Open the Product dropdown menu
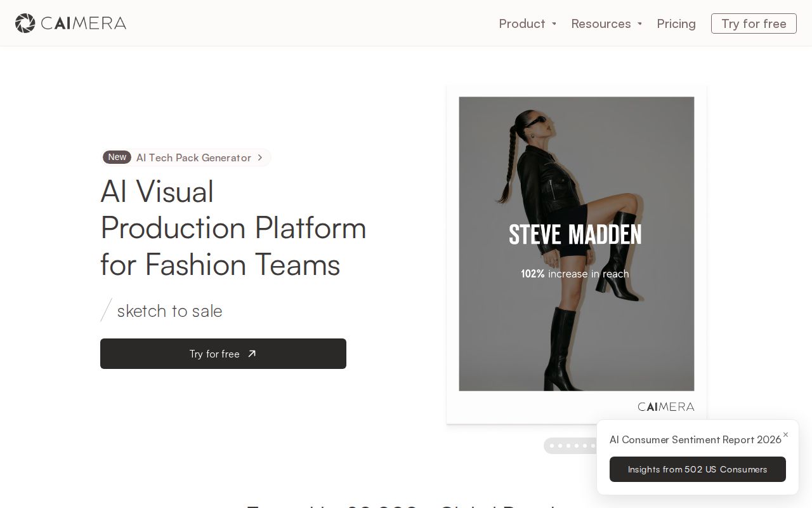The width and height of the screenshot is (812, 508). (527, 23)
